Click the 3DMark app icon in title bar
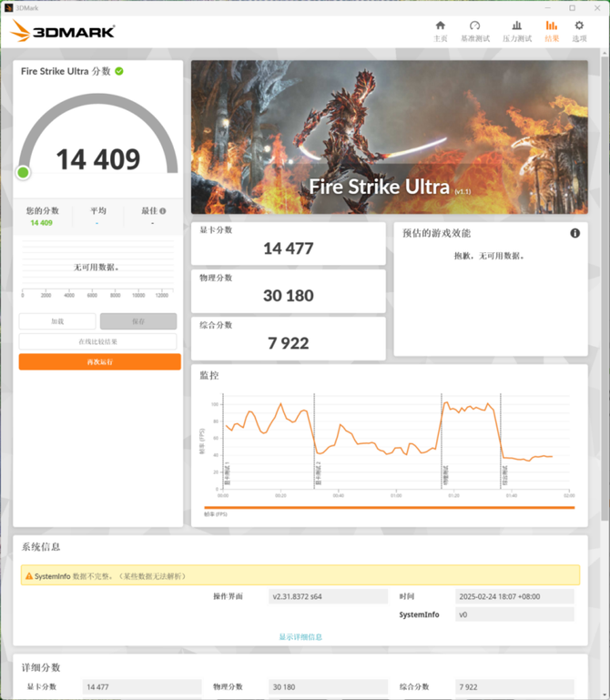Image resolution: width=610 pixels, height=700 pixels. (9, 8)
